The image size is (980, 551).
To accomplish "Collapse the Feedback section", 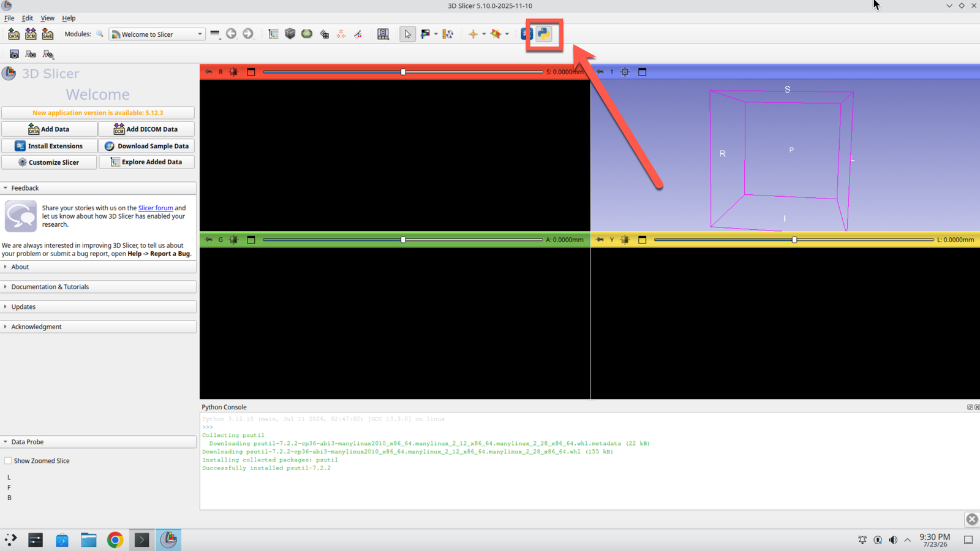I will 98,188.
